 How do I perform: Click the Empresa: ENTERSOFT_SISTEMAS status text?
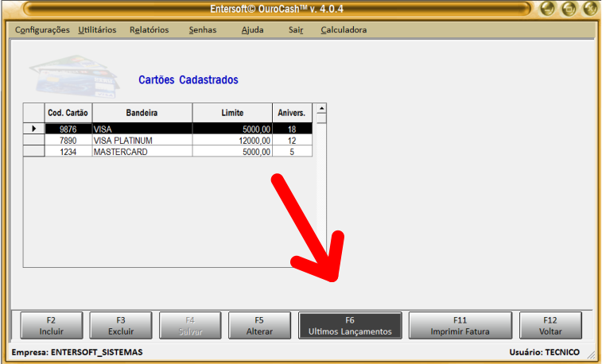click(77, 352)
